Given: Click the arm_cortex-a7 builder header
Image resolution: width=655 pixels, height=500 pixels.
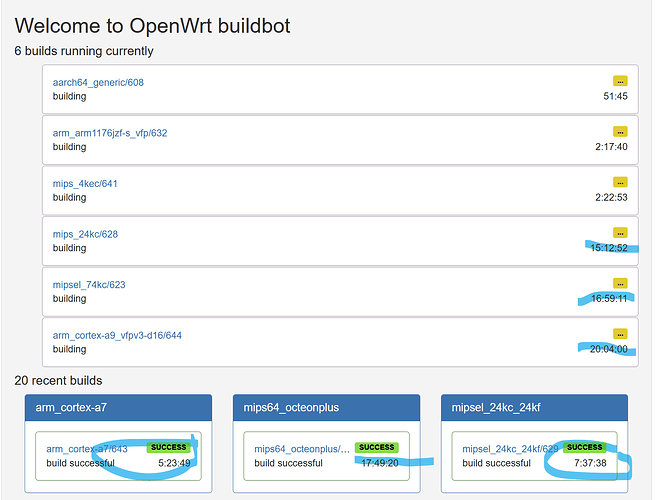Looking at the screenshot, I should 118,407.
